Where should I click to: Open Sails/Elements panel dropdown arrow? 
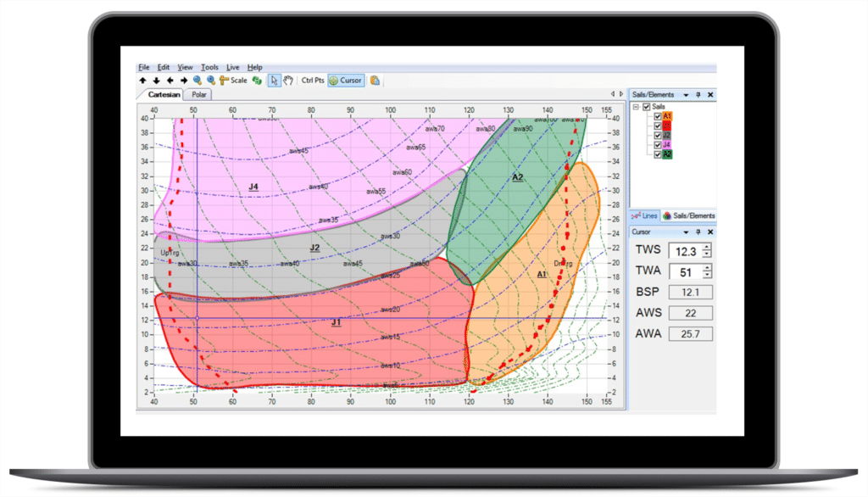pos(687,95)
